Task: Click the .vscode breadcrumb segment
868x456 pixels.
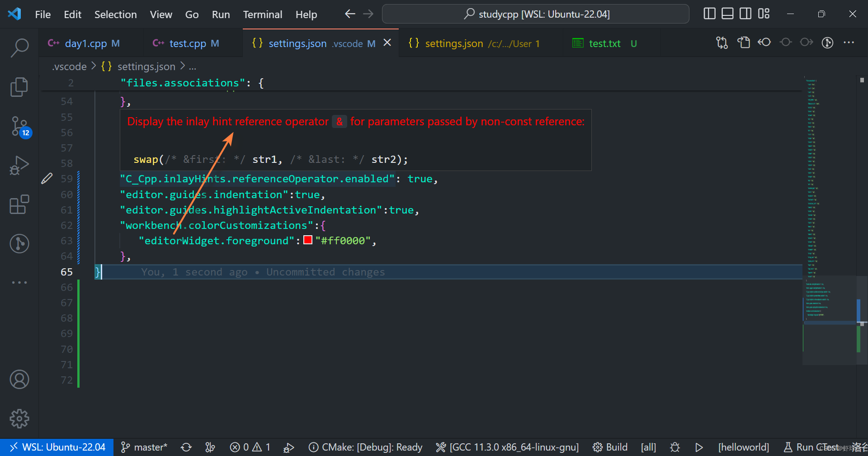Action: 69,66
